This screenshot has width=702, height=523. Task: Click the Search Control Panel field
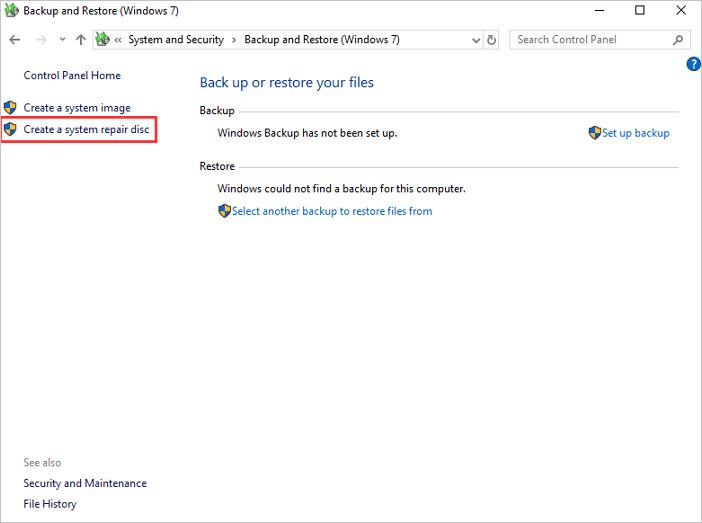click(x=590, y=40)
